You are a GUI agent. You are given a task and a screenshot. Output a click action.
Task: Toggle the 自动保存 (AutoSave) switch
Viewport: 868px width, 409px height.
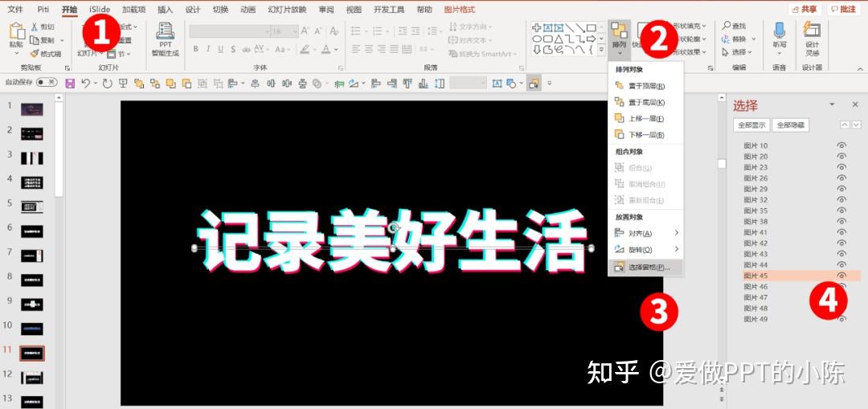pos(47,83)
